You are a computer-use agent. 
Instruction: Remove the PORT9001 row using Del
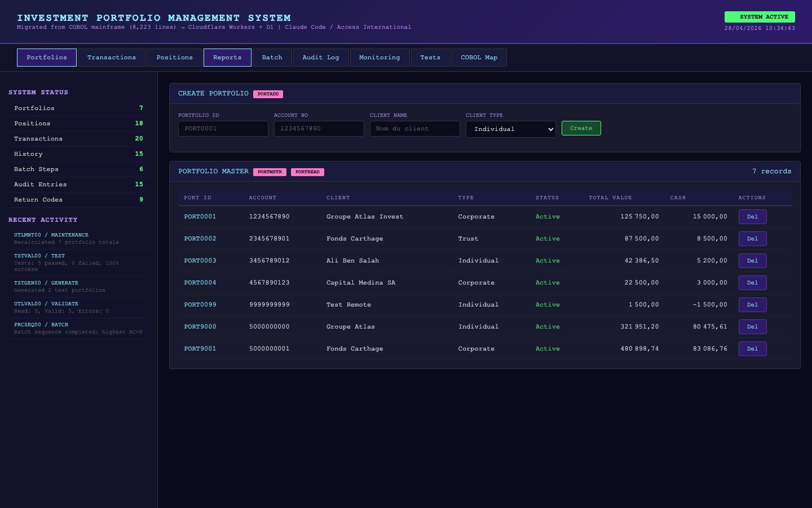(x=752, y=349)
